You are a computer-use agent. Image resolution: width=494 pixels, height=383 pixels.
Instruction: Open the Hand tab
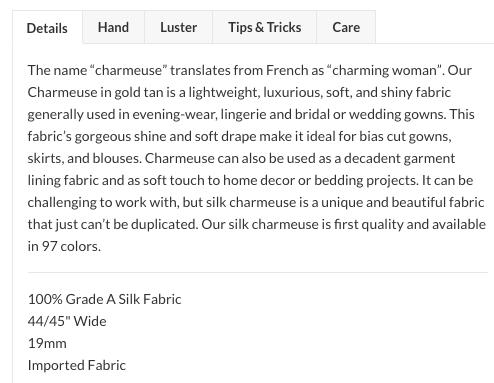tap(113, 27)
